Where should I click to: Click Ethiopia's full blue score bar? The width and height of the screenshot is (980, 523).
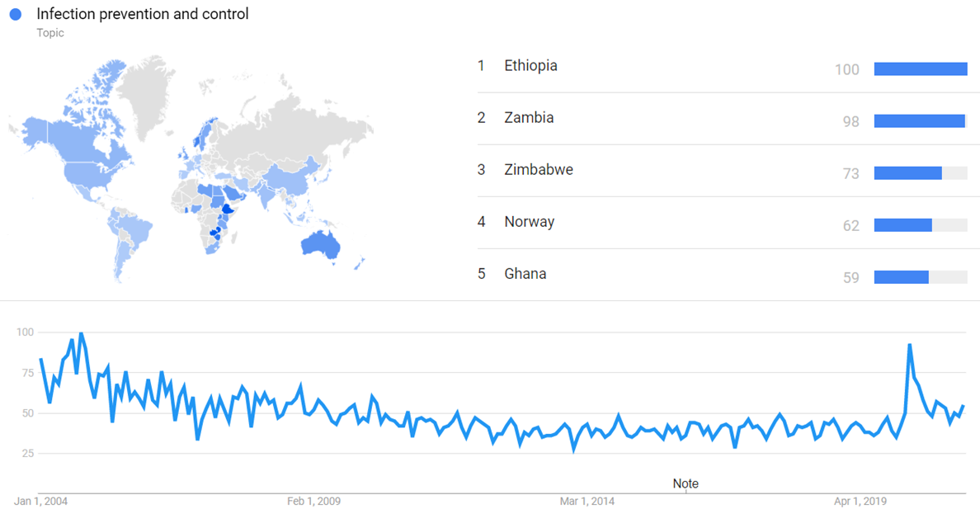coord(920,69)
